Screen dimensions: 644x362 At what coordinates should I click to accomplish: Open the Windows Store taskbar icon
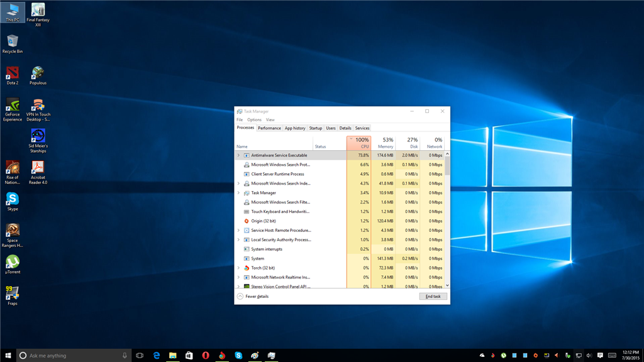pyautogui.click(x=189, y=356)
